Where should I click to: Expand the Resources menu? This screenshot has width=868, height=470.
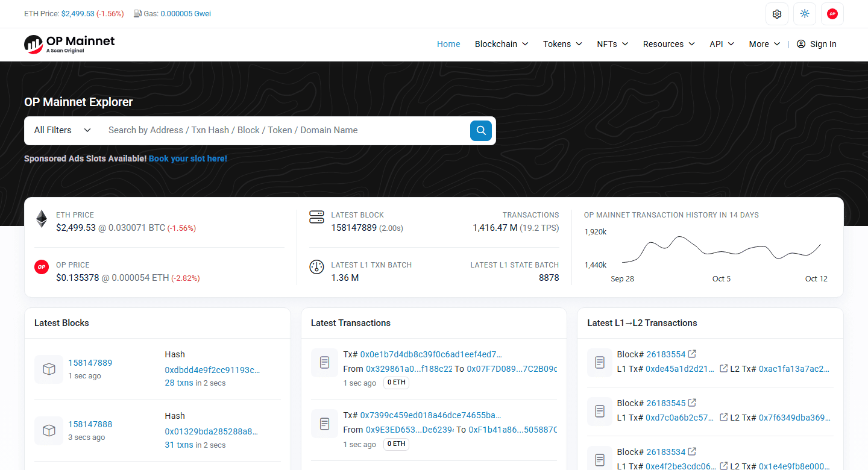(x=669, y=44)
